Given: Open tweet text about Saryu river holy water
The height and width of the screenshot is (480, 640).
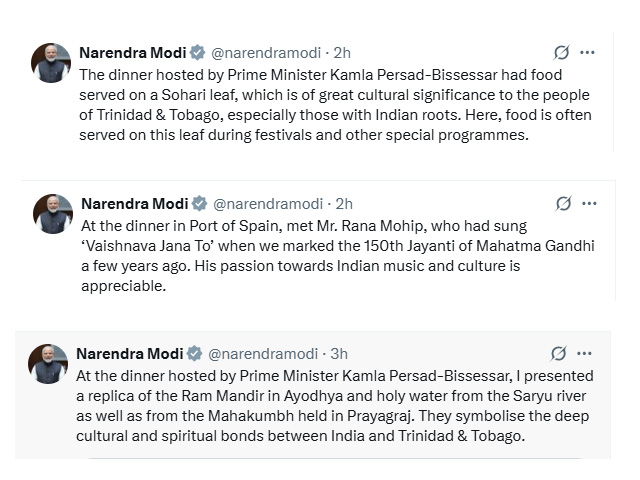Looking at the screenshot, I should pyautogui.click(x=330, y=406).
